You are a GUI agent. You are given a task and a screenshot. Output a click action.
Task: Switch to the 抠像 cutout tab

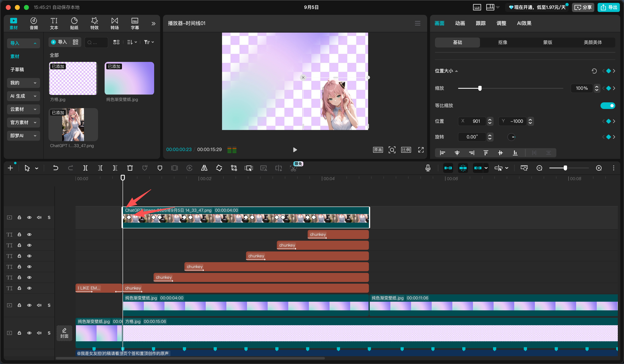tap(503, 42)
